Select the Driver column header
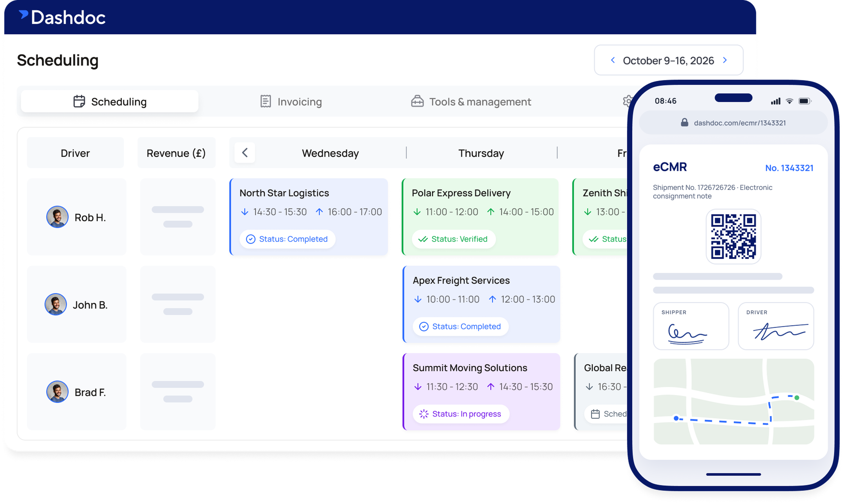 [75, 153]
